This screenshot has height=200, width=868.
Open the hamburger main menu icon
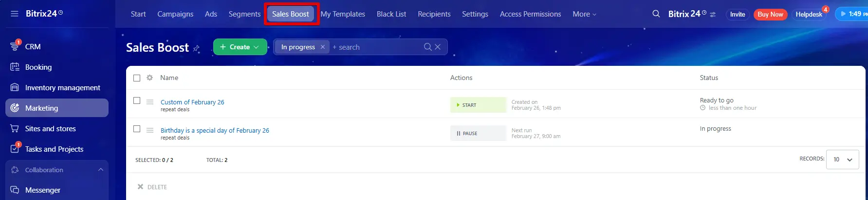point(14,14)
